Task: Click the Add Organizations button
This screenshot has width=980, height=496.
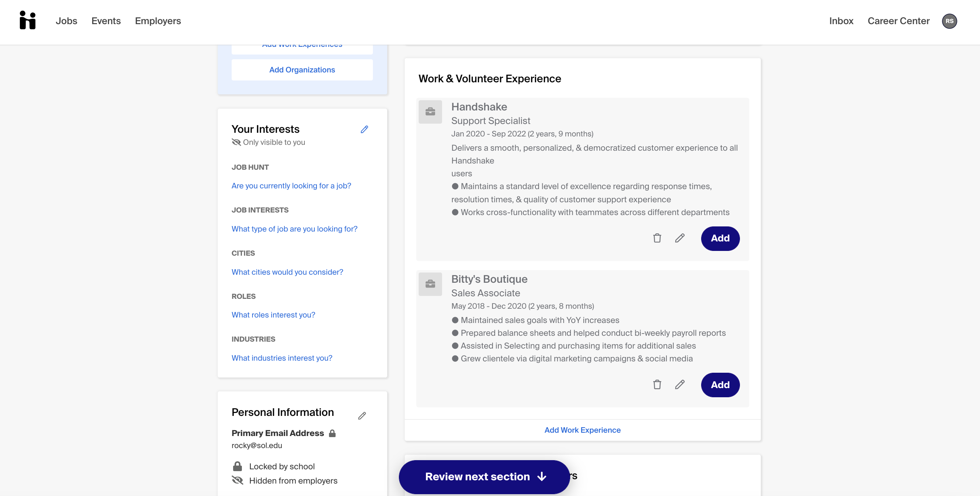Action: pos(302,69)
